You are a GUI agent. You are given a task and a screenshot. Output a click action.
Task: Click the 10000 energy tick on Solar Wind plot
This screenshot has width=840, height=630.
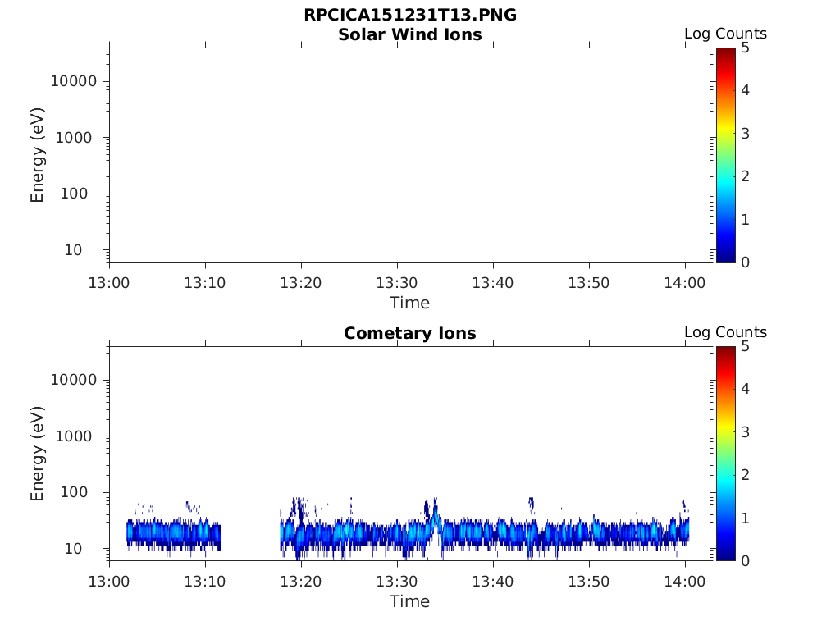click(74, 81)
